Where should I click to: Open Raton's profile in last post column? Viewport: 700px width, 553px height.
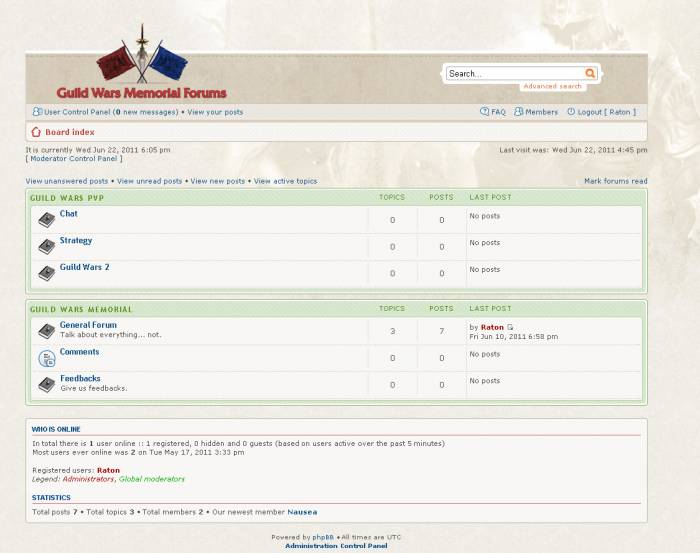(492, 328)
